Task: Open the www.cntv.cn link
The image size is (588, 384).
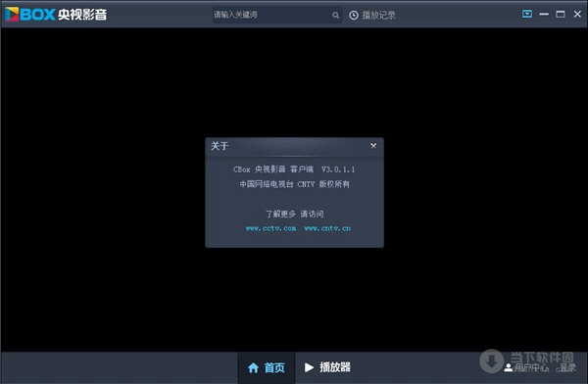Action: tap(327, 228)
